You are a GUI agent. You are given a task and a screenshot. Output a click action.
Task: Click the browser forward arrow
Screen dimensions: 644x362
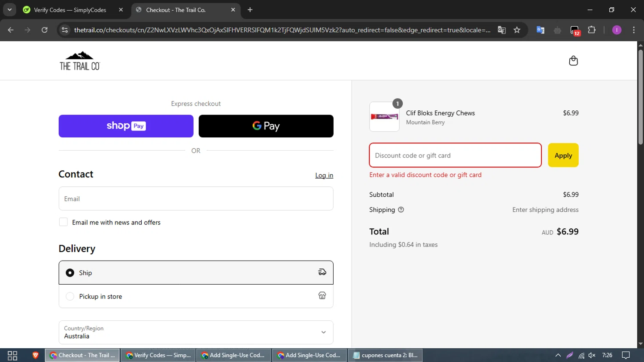[27, 30]
